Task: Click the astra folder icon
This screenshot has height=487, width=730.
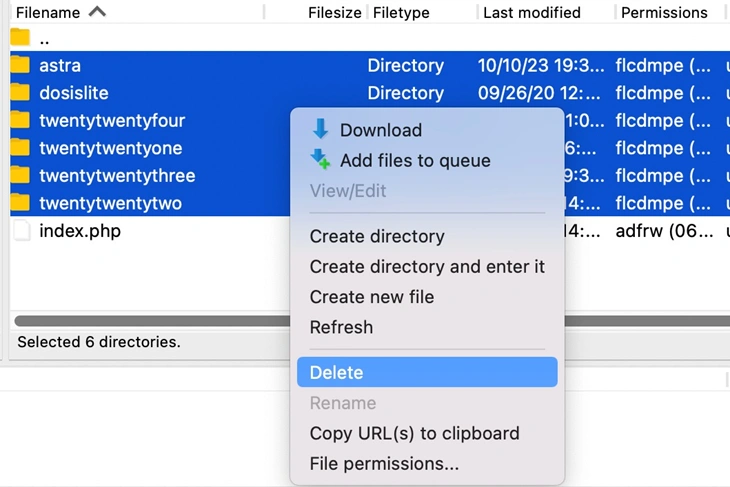Action: [20, 65]
